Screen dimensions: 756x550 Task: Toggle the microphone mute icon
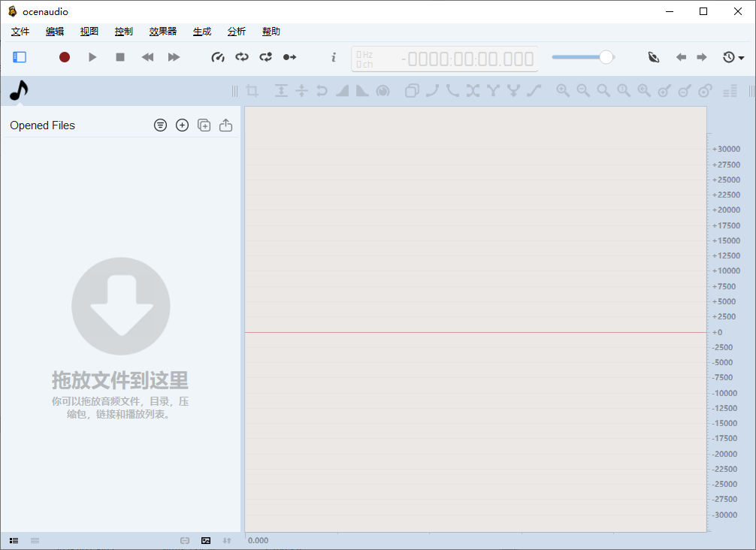[x=653, y=57]
